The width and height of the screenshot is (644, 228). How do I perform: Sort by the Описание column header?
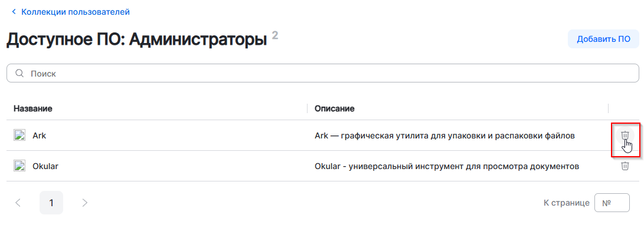click(334, 108)
